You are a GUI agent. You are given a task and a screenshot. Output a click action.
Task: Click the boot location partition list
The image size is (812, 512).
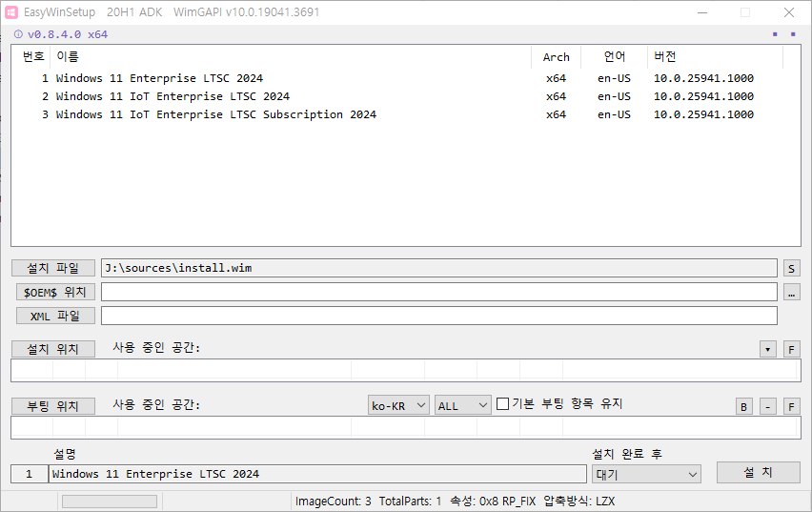point(405,427)
